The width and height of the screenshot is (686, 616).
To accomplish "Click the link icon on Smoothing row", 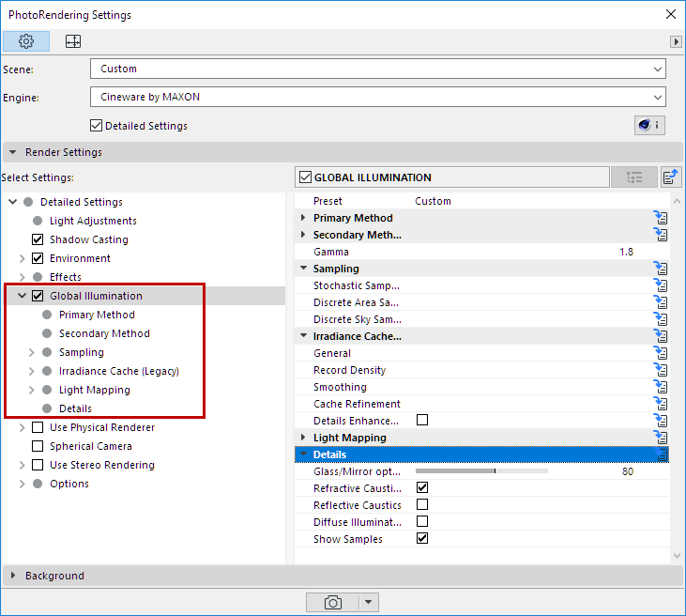I will [x=661, y=387].
